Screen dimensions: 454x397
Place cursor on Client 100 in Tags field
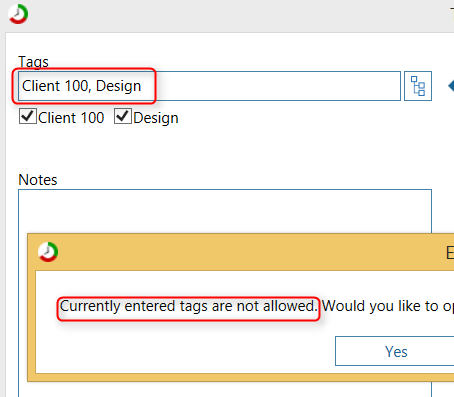[55, 86]
